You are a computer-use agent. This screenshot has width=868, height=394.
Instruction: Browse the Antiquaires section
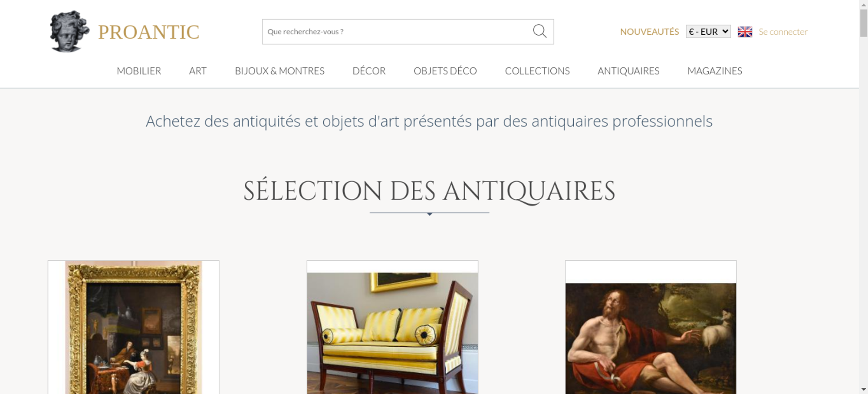tap(628, 71)
